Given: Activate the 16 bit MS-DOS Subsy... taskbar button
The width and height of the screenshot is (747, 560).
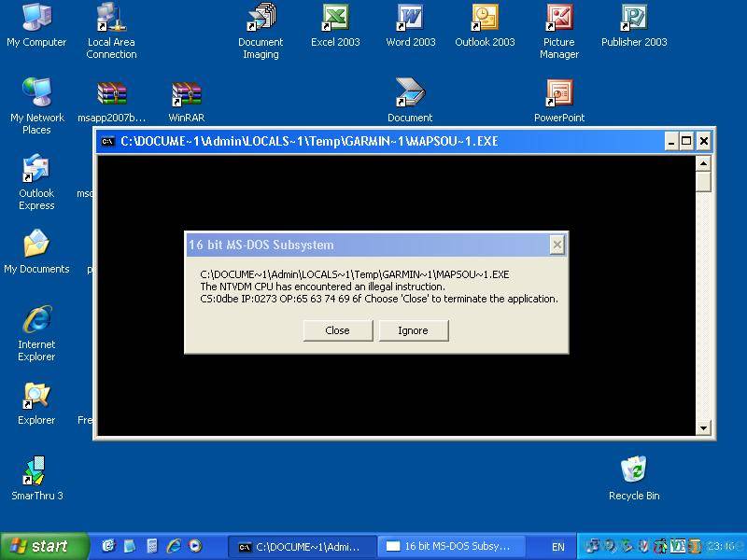Looking at the screenshot, I should click(x=452, y=547).
